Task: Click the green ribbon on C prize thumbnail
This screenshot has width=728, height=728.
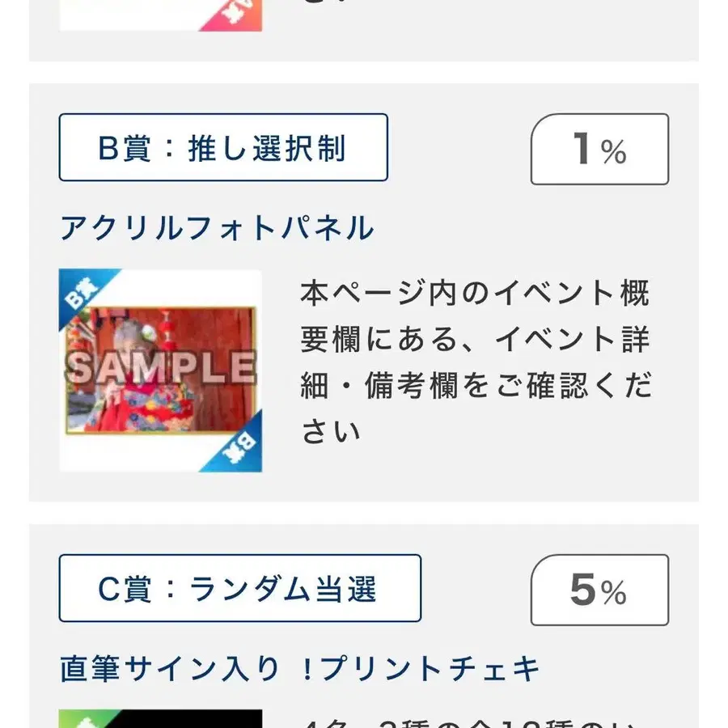Action: pyautogui.click(x=79, y=718)
